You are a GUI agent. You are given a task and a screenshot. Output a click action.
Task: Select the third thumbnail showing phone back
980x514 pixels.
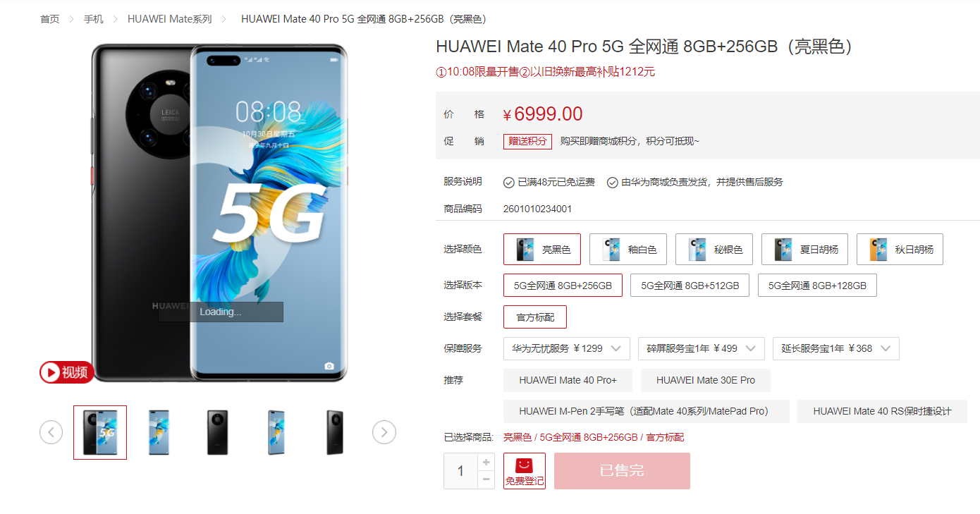tap(218, 432)
